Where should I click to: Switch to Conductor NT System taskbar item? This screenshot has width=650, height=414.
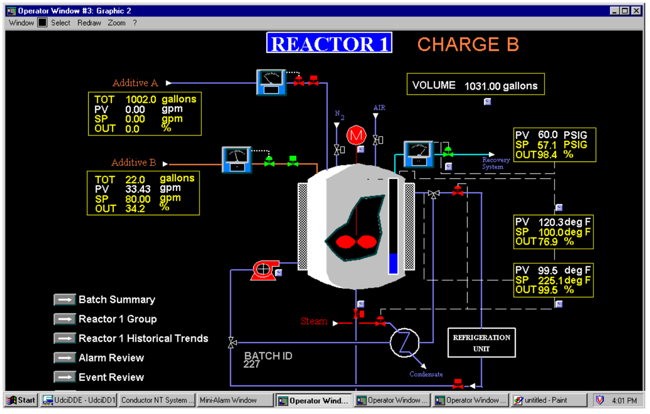[x=156, y=400]
